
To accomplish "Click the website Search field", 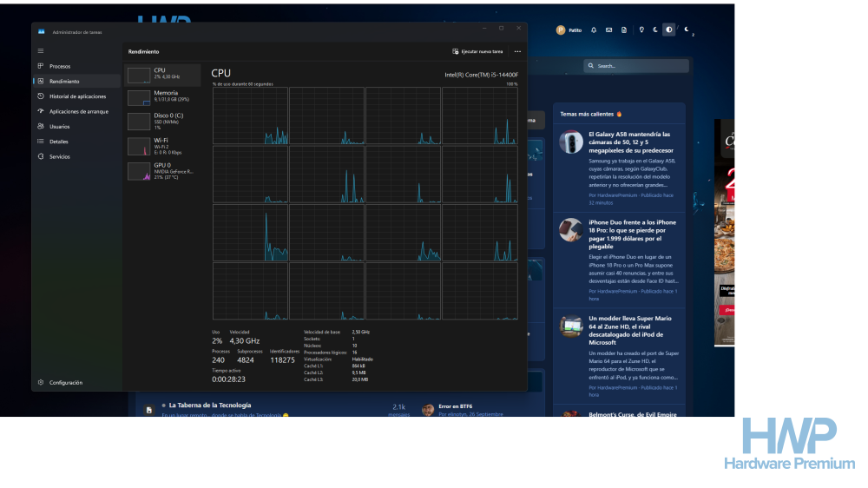I will tap(636, 66).
